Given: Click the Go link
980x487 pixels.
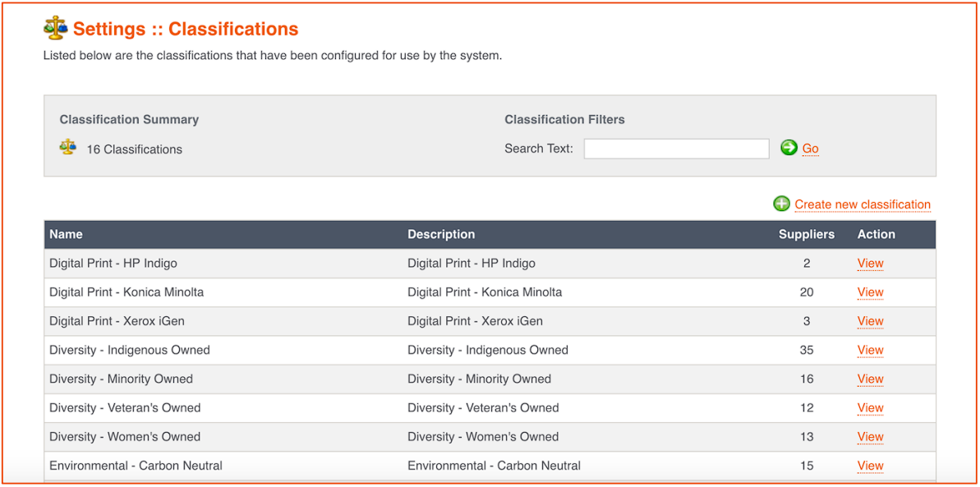Looking at the screenshot, I should [x=811, y=149].
